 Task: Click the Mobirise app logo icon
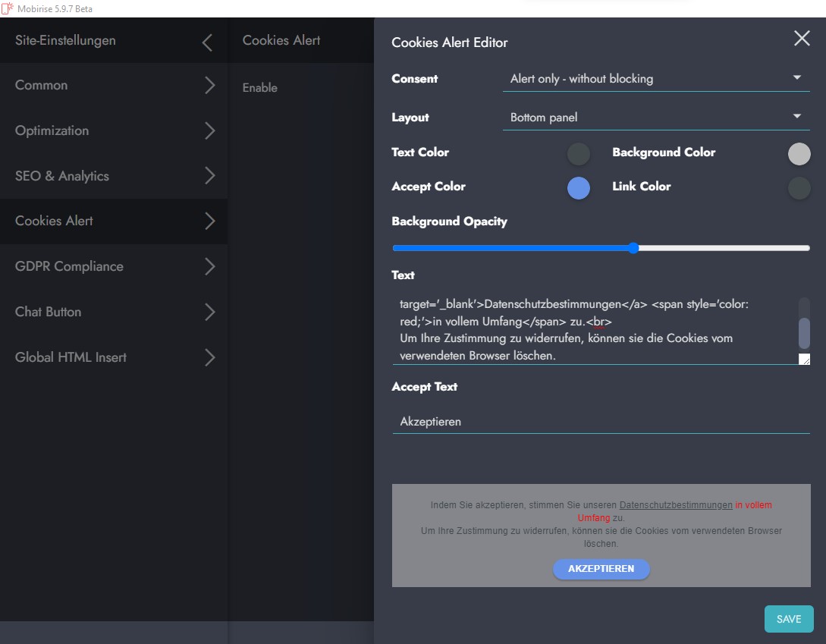(x=7, y=8)
